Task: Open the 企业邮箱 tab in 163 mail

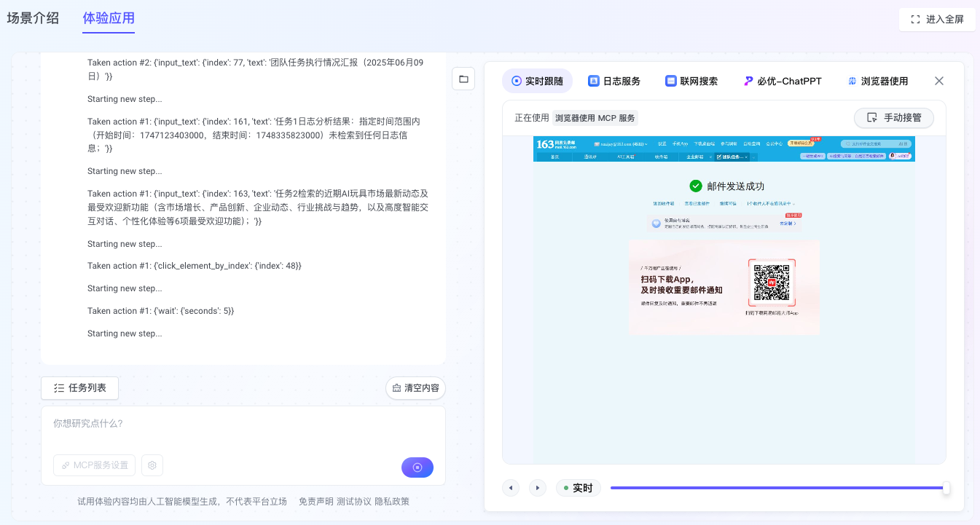Action: [x=694, y=157]
